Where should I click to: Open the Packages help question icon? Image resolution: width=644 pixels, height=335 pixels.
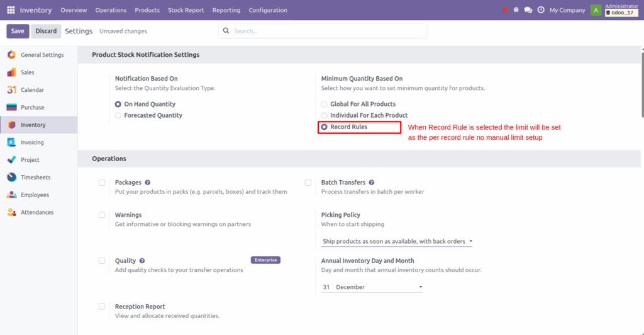pos(147,183)
